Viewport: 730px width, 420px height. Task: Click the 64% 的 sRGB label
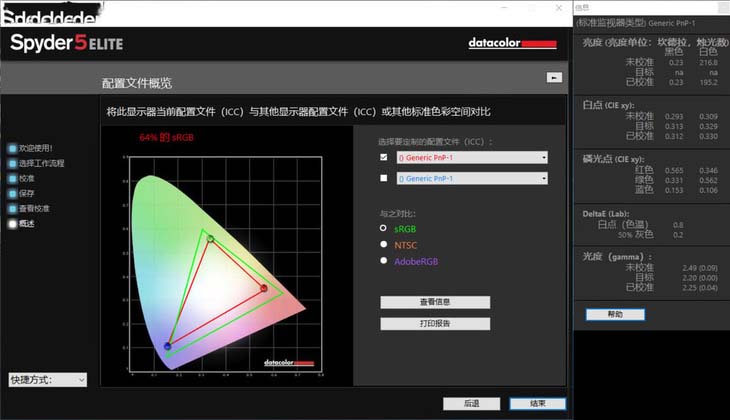166,137
